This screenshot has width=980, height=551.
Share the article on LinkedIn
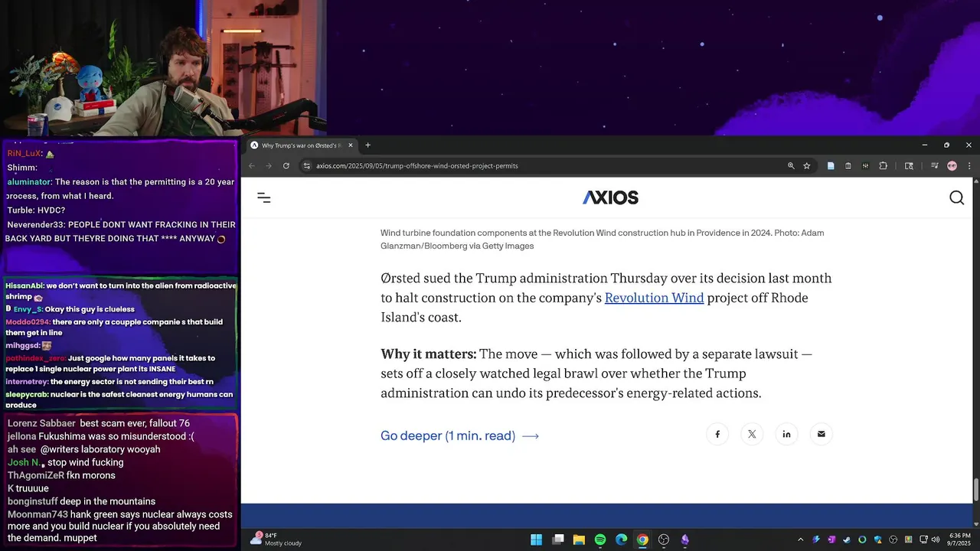click(x=786, y=434)
